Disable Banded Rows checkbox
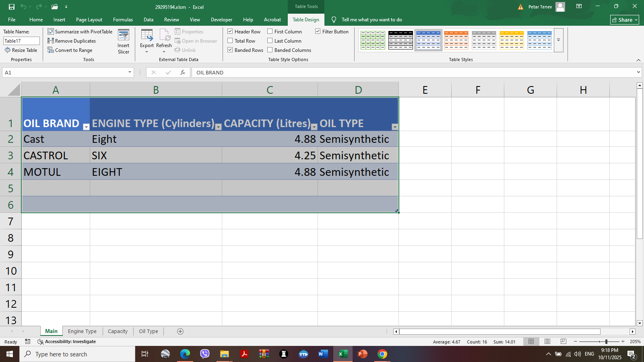This screenshot has width=644, height=362. [x=230, y=50]
